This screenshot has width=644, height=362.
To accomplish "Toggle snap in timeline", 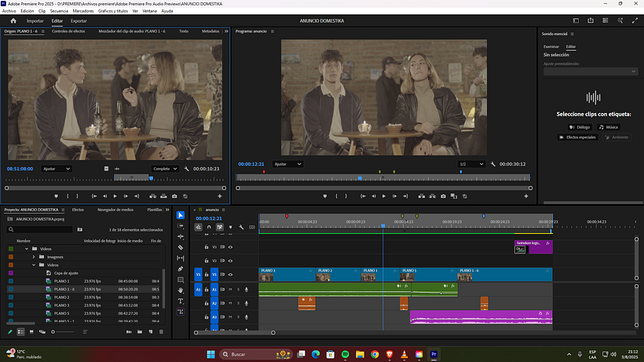I will 209,227.
